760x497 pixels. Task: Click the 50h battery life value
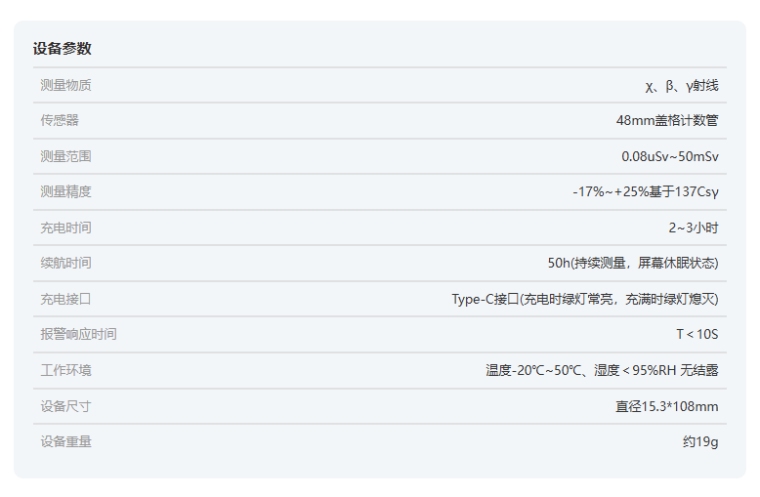[x=632, y=263]
